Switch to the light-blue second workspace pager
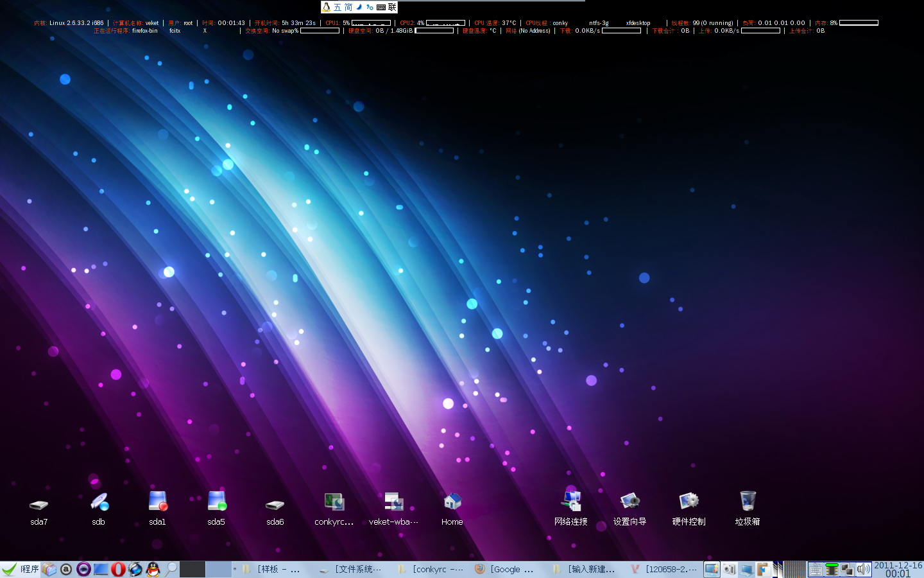Viewport: 924px width, 578px height. pyautogui.click(x=219, y=569)
